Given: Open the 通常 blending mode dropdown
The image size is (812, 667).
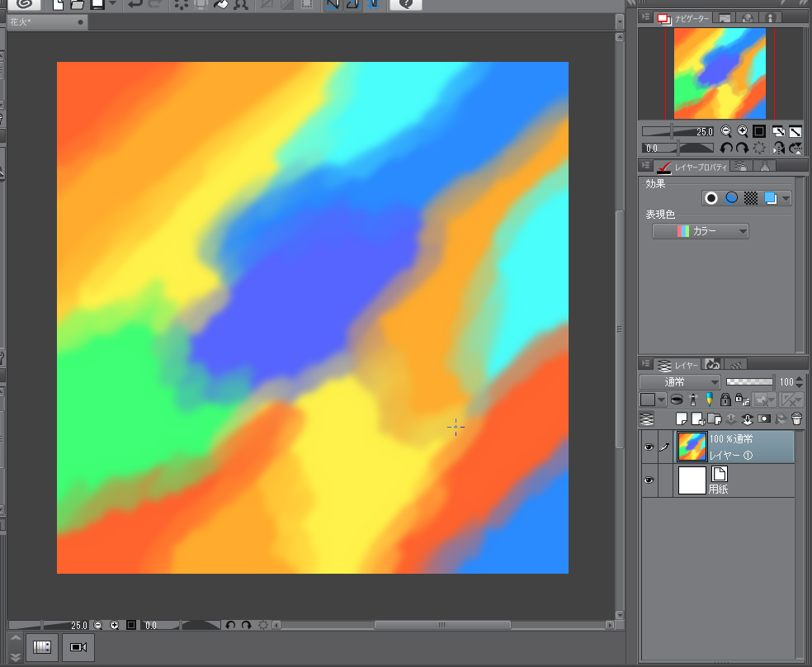Looking at the screenshot, I should click(680, 382).
